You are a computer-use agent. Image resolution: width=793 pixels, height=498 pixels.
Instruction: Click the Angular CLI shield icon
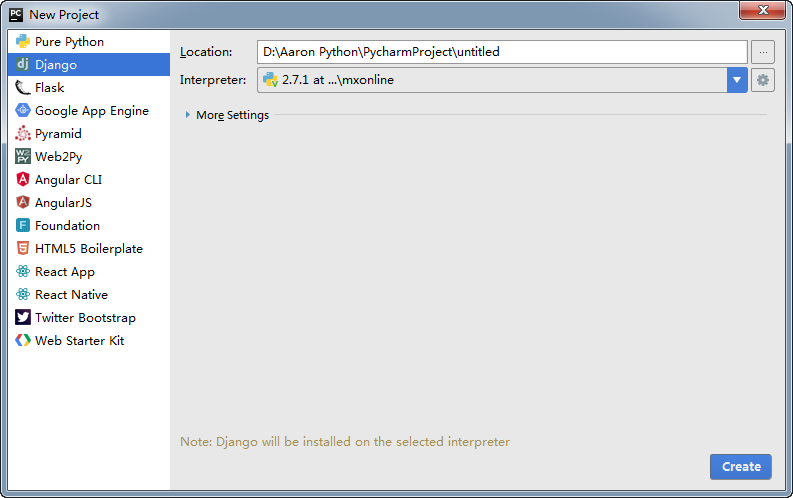23,179
